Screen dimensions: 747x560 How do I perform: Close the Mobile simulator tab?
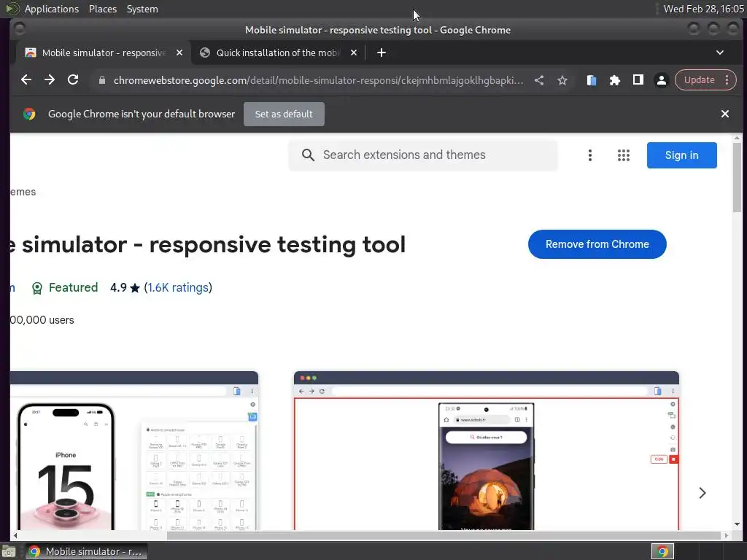pos(179,52)
